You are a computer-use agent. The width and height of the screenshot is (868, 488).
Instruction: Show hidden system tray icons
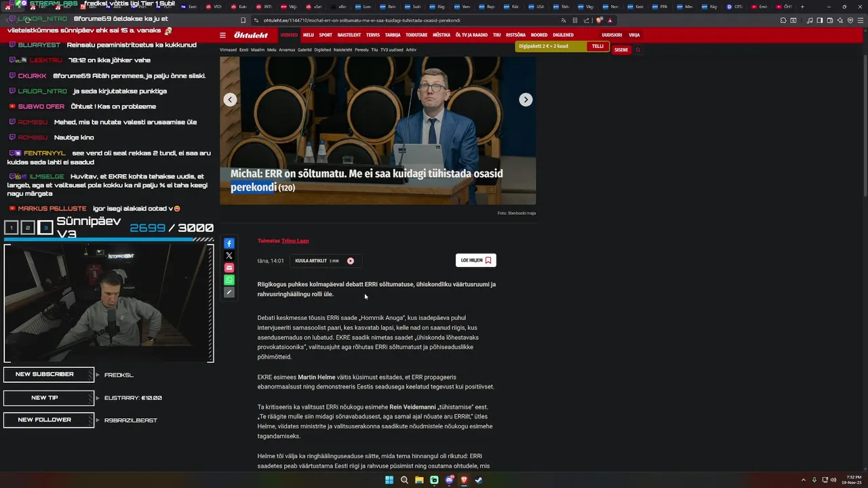(x=804, y=480)
